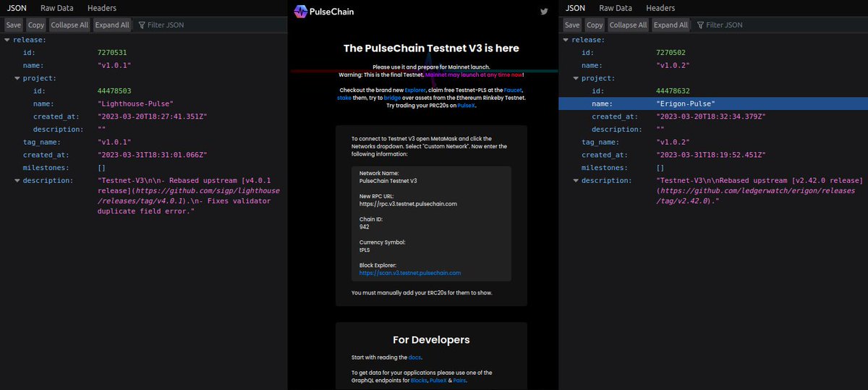The width and height of the screenshot is (868, 390).
Task: Click Collapse All in right JSON viewer
Action: click(x=628, y=25)
